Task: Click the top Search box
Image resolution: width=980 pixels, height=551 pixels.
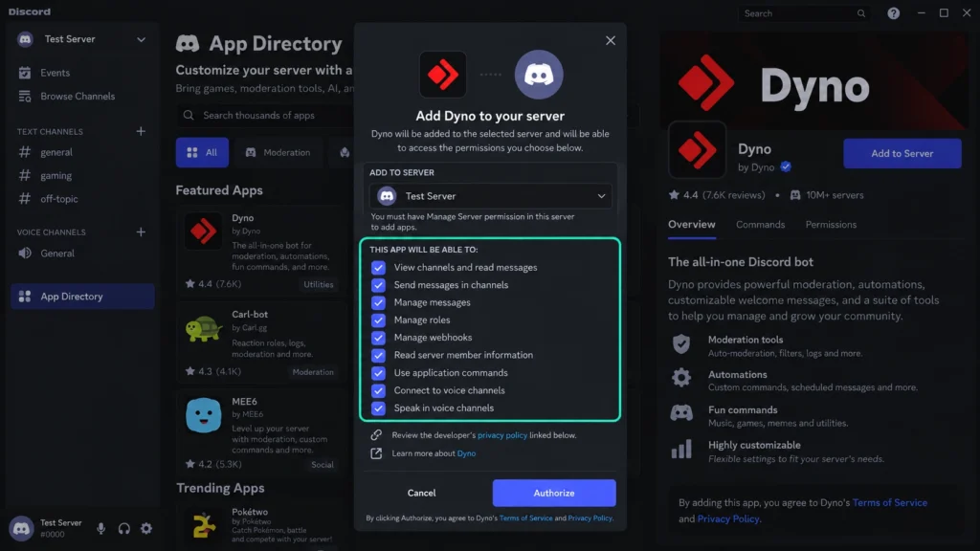Action: tap(804, 13)
